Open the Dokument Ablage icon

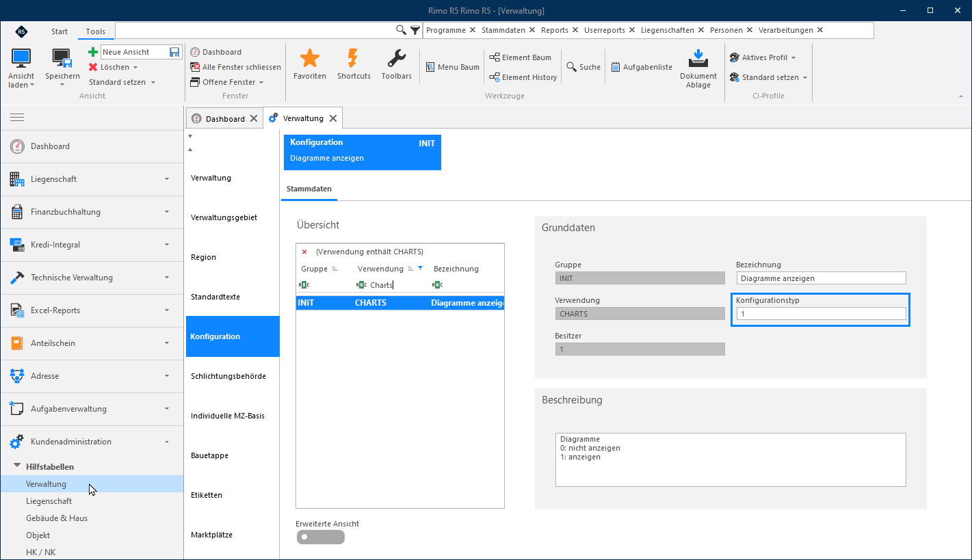pyautogui.click(x=698, y=59)
